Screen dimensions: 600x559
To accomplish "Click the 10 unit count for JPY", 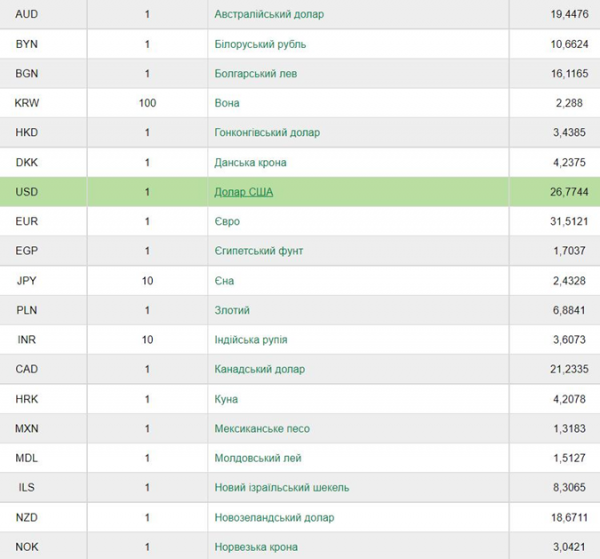I will 147,281.
